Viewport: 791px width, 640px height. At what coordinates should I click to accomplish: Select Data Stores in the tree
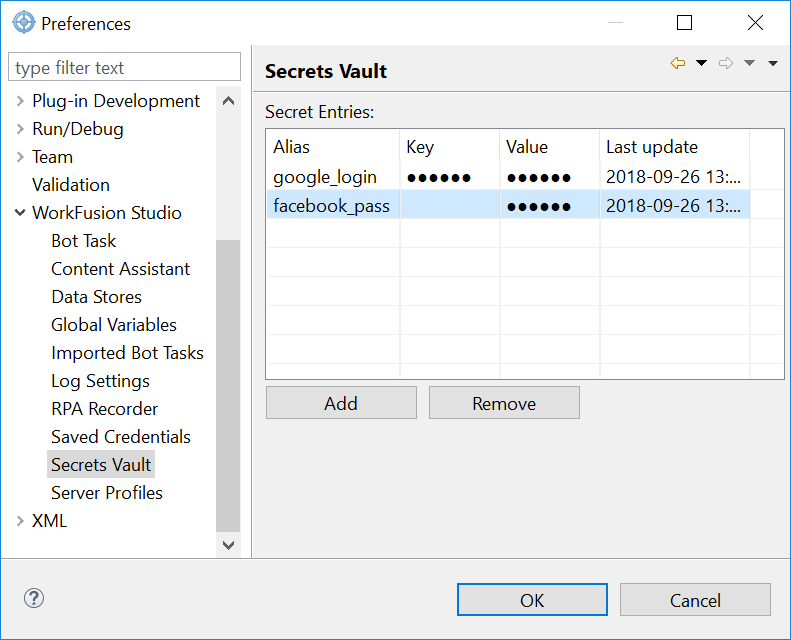[96, 297]
